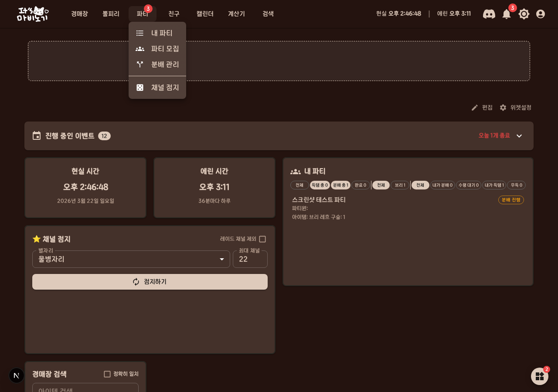Enable 레이드 채널 제외 checkbox

[x=262, y=239]
